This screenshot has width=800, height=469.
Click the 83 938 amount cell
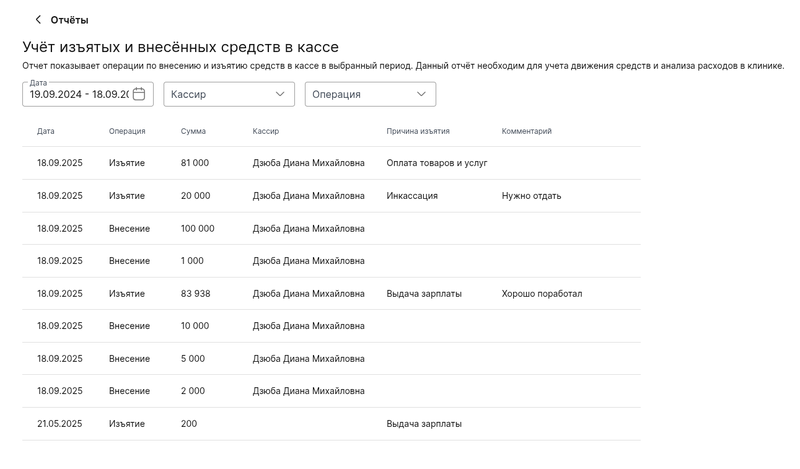click(x=195, y=294)
